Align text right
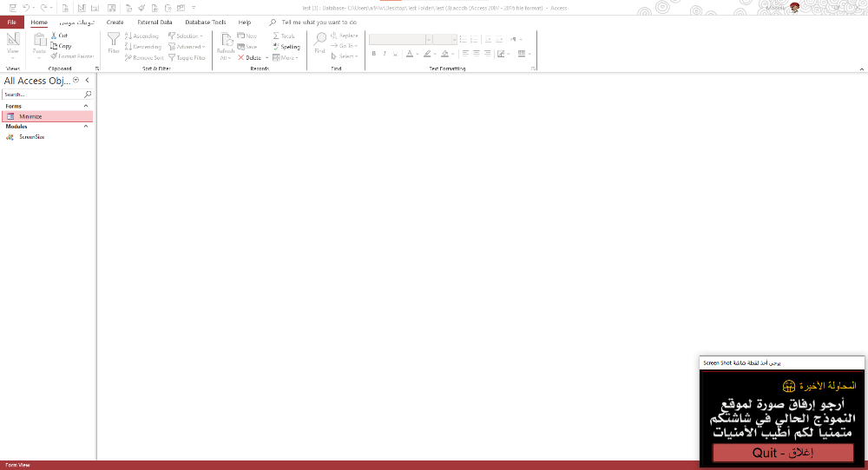Image resolution: width=868 pixels, height=470 pixels. click(x=487, y=54)
